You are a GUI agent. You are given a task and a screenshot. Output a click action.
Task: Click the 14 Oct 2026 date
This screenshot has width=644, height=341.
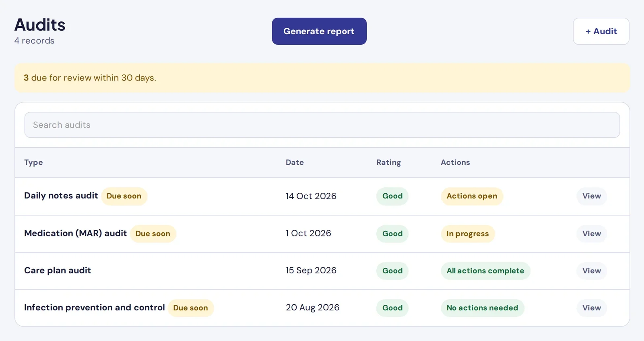tap(311, 196)
